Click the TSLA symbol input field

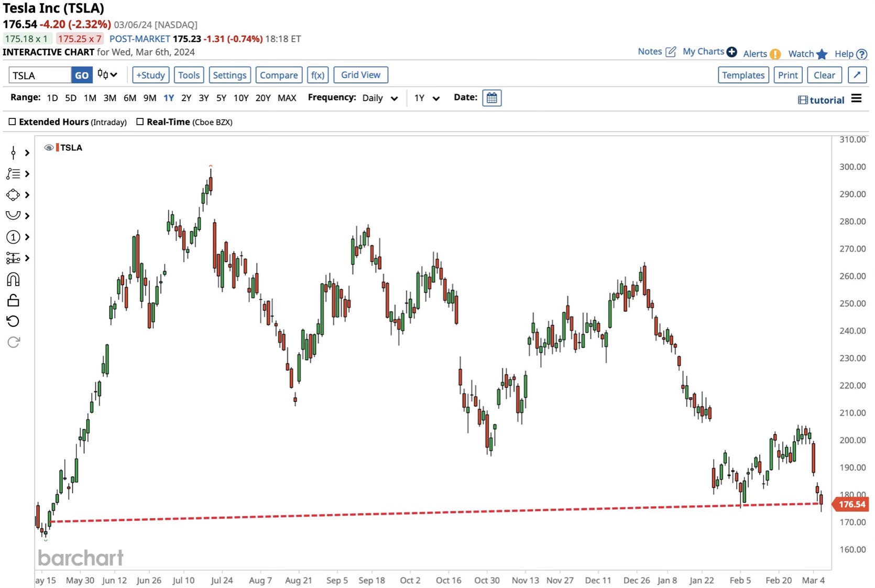coord(40,75)
